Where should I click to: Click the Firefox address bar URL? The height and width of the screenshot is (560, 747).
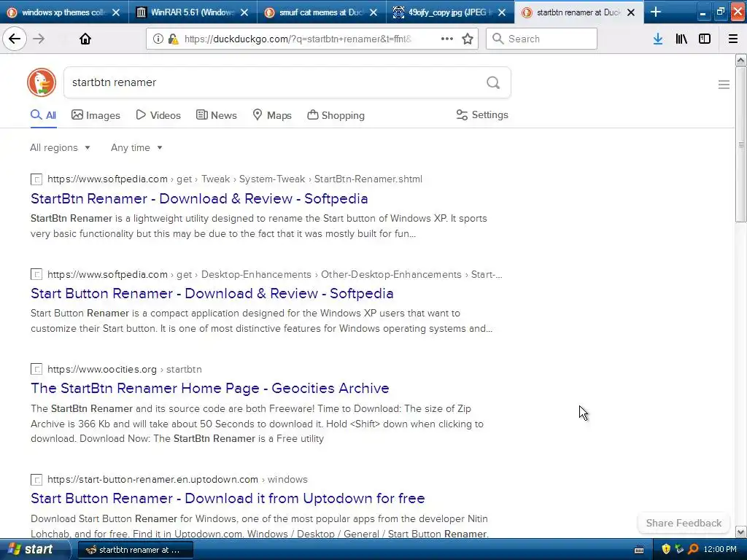pos(298,39)
